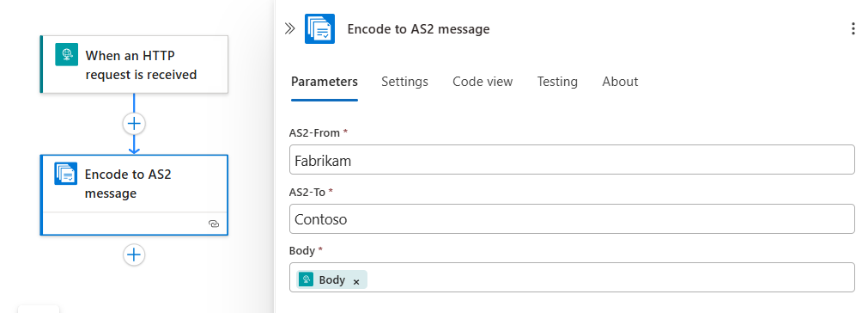
Task: Show the About tab
Action: tap(620, 82)
